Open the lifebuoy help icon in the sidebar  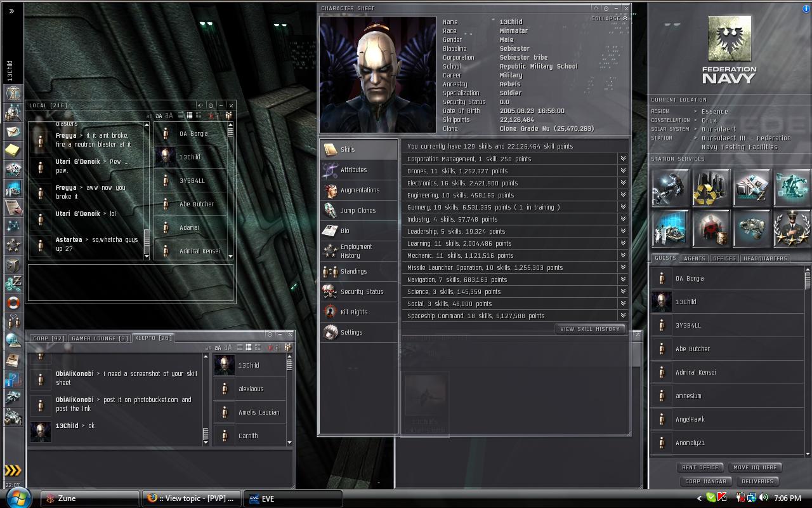13,303
